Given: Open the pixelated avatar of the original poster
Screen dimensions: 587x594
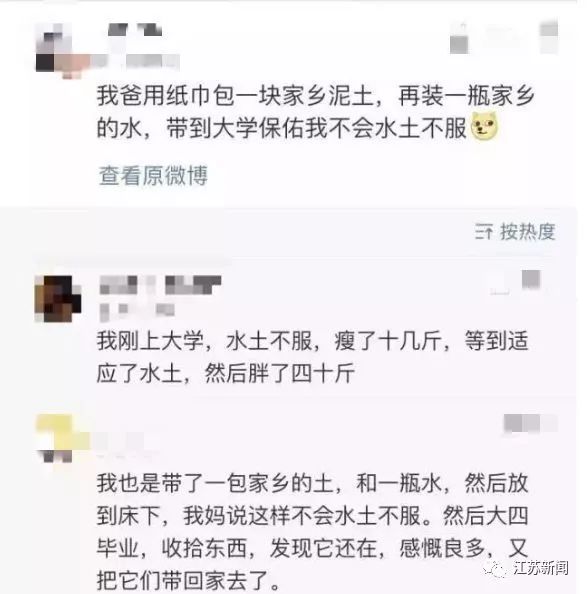Looking at the screenshot, I should (x=61, y=50).
